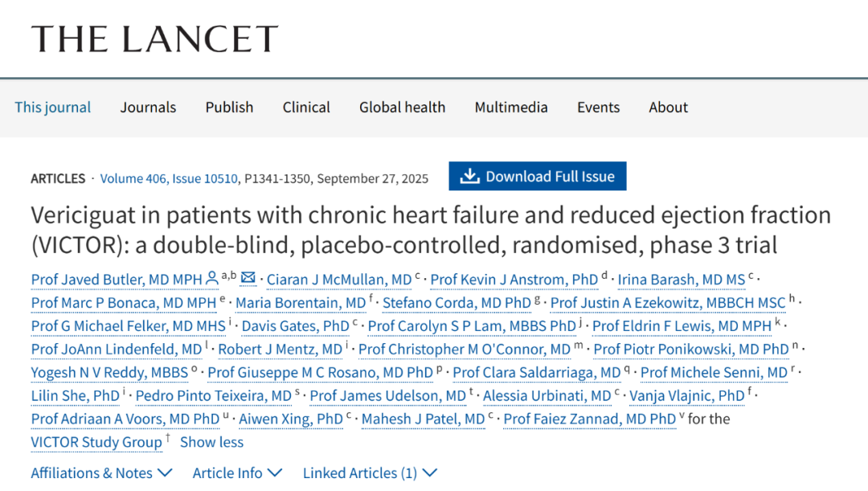Click the email envelope icon for corresponding author

(248, 278)
